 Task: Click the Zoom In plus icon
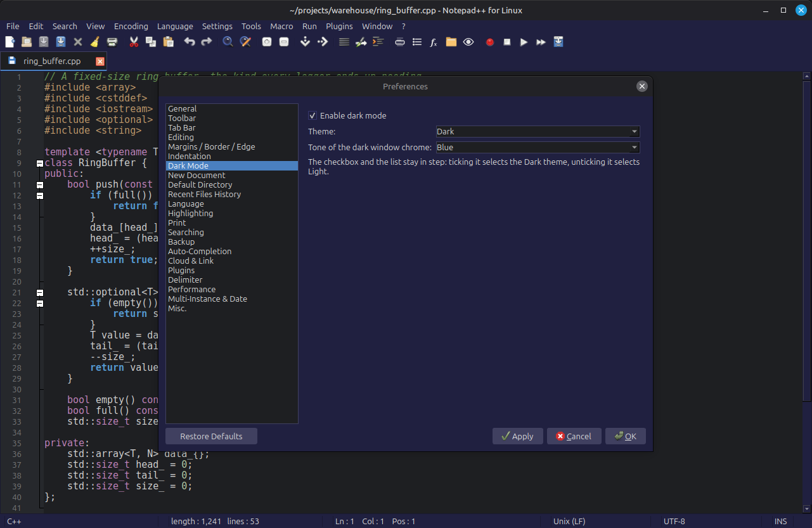267,42
